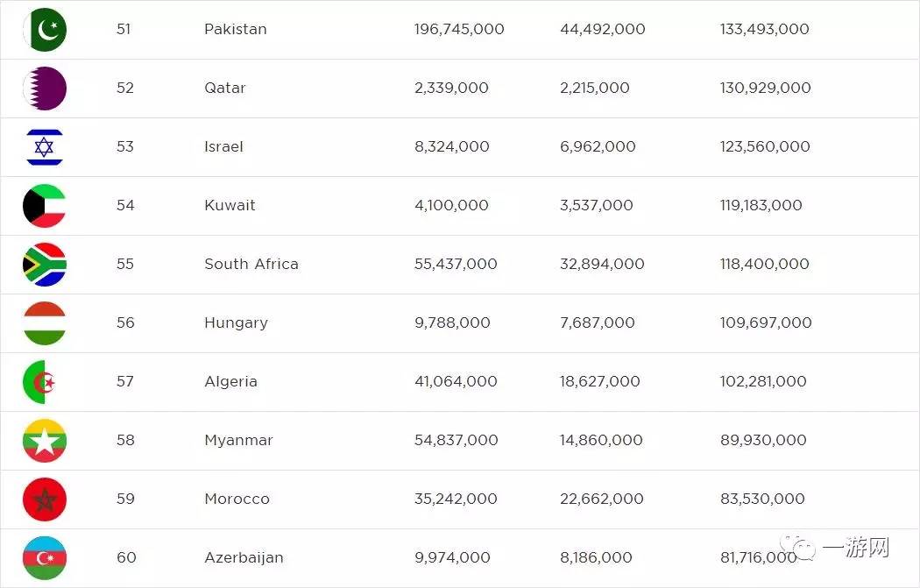This screenshot has height=588, width=920.
Task: Click the South Africa country name
Action: tap(251, 264)
